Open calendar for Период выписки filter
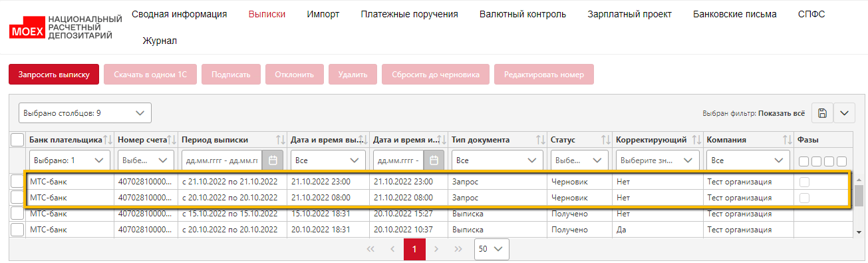The height and width of the screenshot is (263, 868). pos(273,160)
